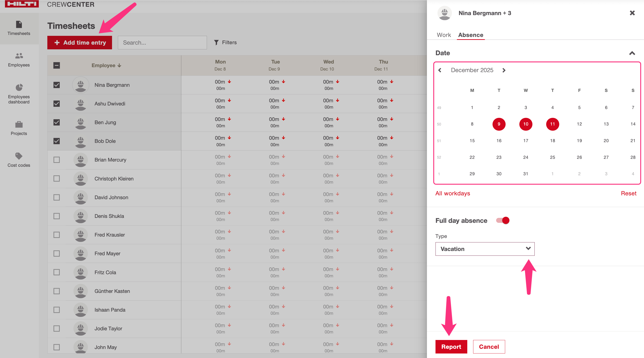The height and width of the screenshot is (358, 644).
Task: Collapse the Date section chevron
Action: [632, 53]
